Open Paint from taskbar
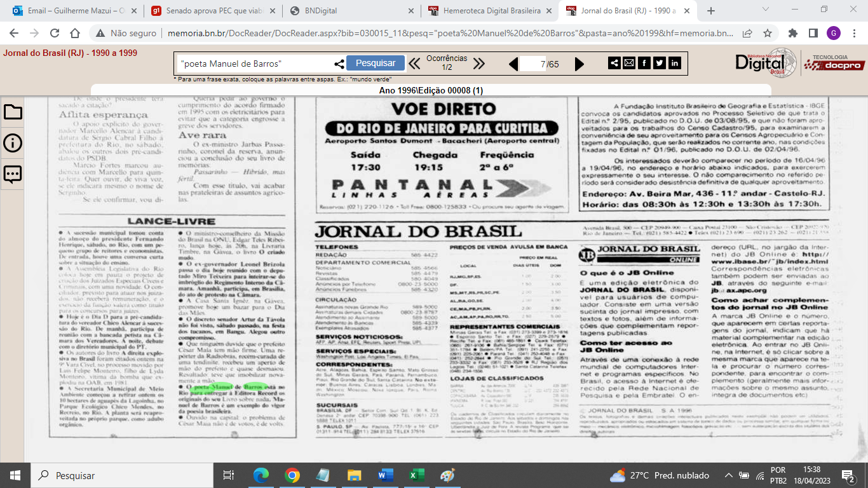Screen dimensions: 868x488 point(448,475)
